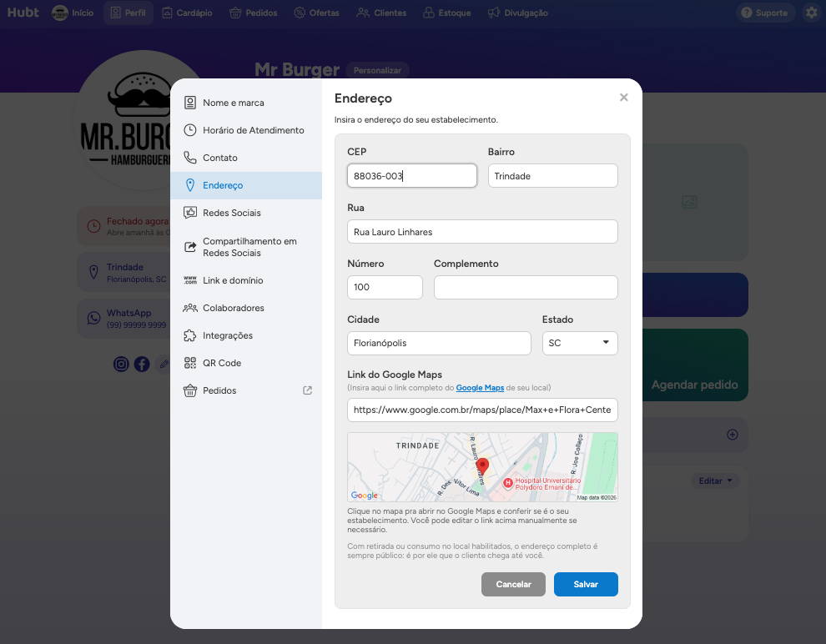This screenshot has width=826, height=644.
Task: Click the Link do Google Maps URL field
Action: pos(482,410)
